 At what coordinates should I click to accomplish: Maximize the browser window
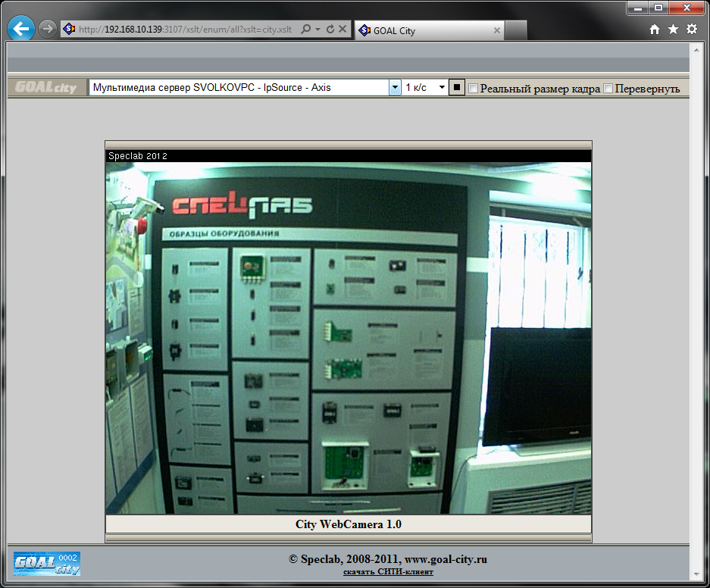[658, 8]
